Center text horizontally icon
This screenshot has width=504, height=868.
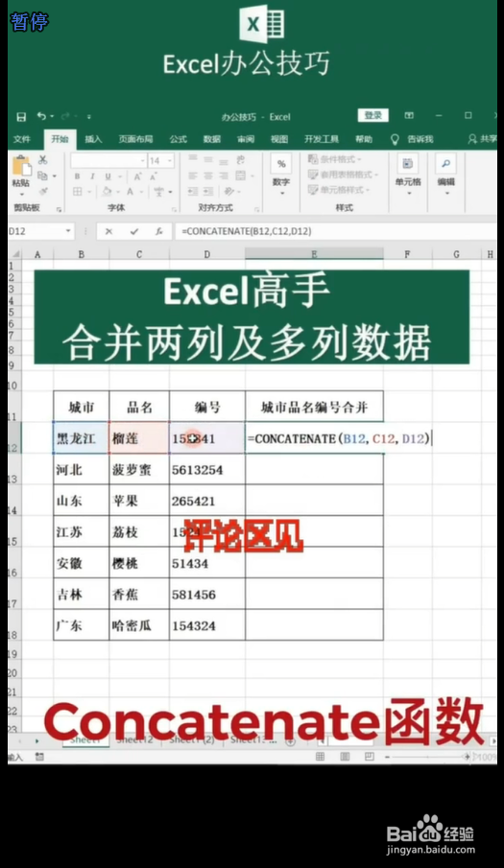click(208, 176)
